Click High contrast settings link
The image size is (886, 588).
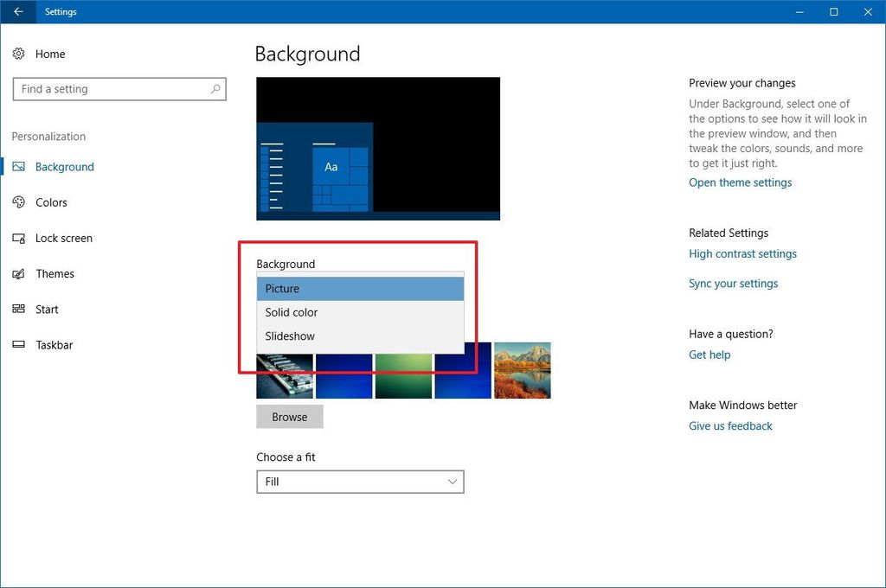[742, 253]
